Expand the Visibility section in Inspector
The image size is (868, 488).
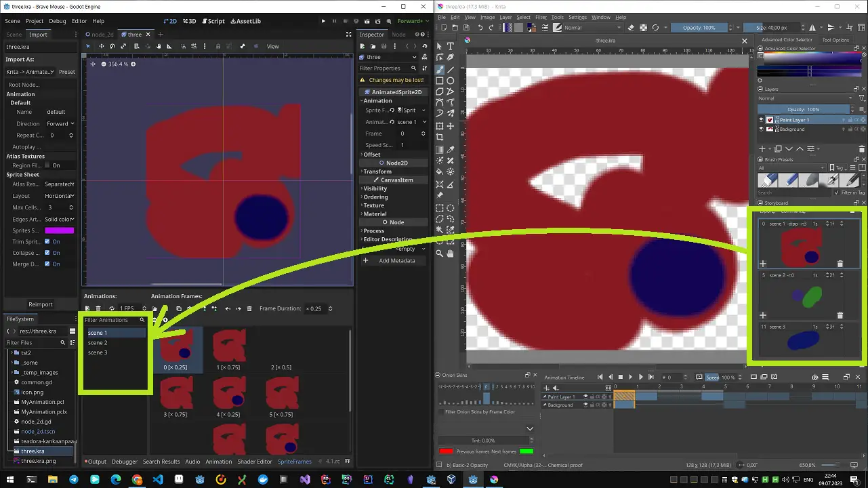375,188
